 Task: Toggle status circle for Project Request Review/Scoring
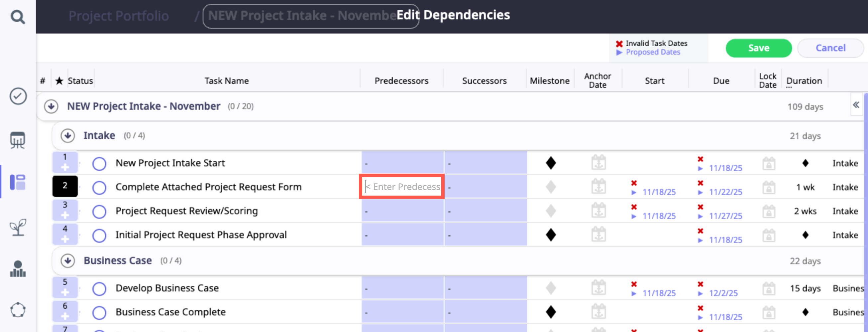click(x=99, y=212)
